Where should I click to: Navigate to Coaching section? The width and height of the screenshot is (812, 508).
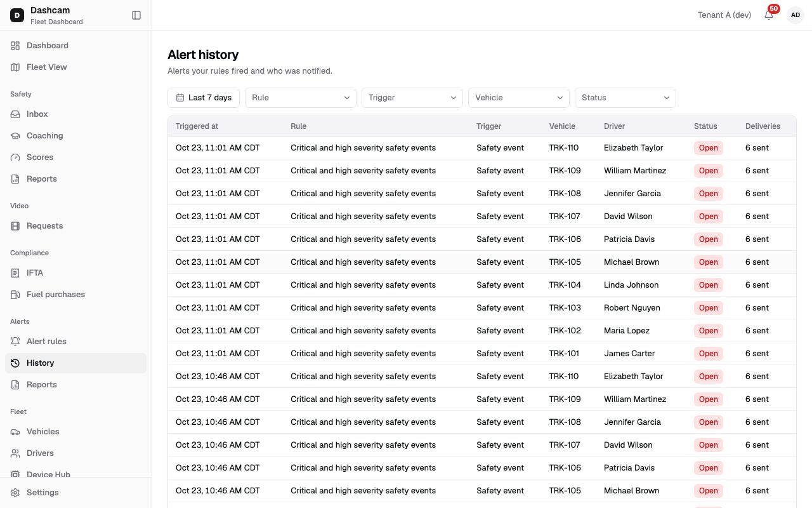pyautogui.click(x=76, y=136)
